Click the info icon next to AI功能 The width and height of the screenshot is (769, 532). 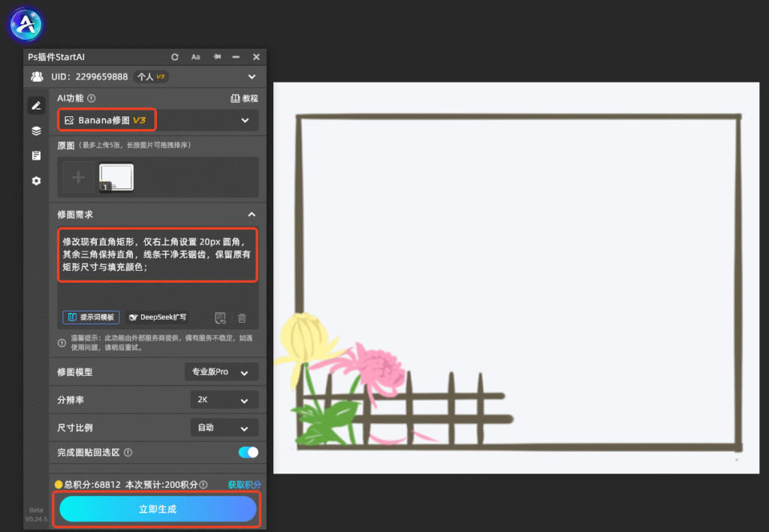pos(91,98)
